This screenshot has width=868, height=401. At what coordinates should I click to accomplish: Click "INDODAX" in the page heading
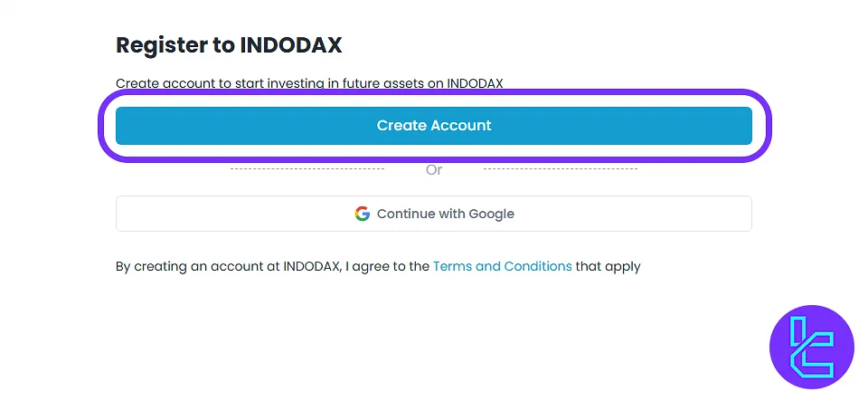[x=291, y=44]
